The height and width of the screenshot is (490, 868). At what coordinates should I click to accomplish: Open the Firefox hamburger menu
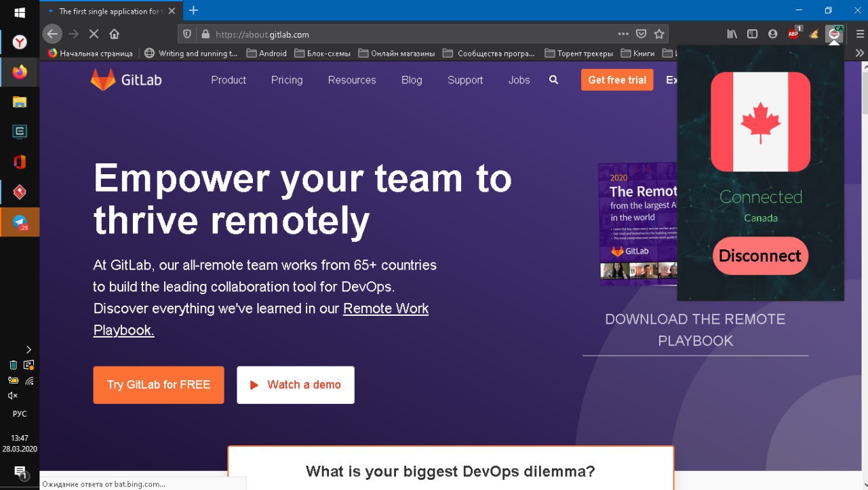860,34
